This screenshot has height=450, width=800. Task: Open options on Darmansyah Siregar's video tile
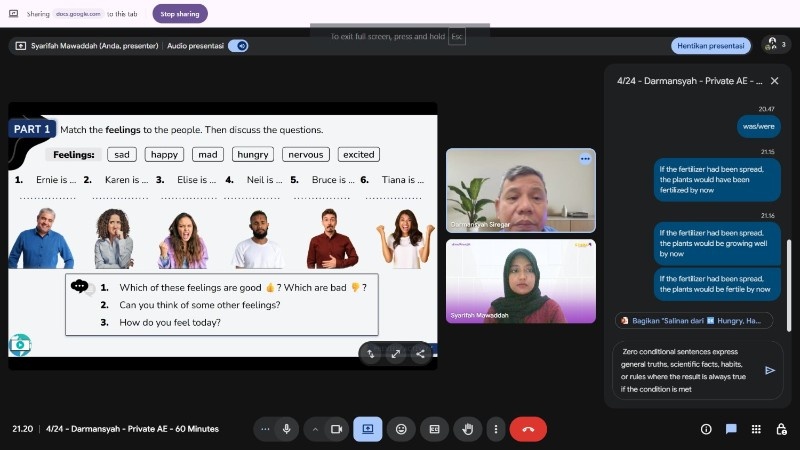pos(585,159)
